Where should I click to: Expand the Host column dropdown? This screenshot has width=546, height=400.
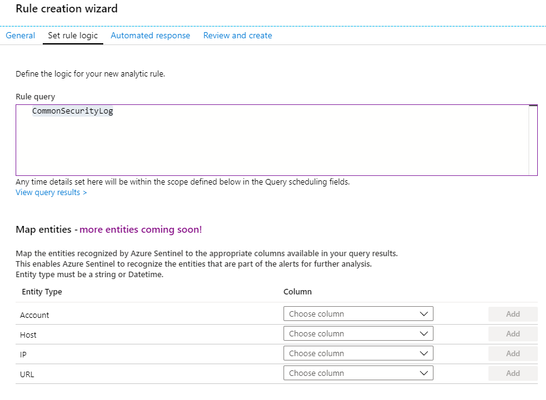click(358, 334)
